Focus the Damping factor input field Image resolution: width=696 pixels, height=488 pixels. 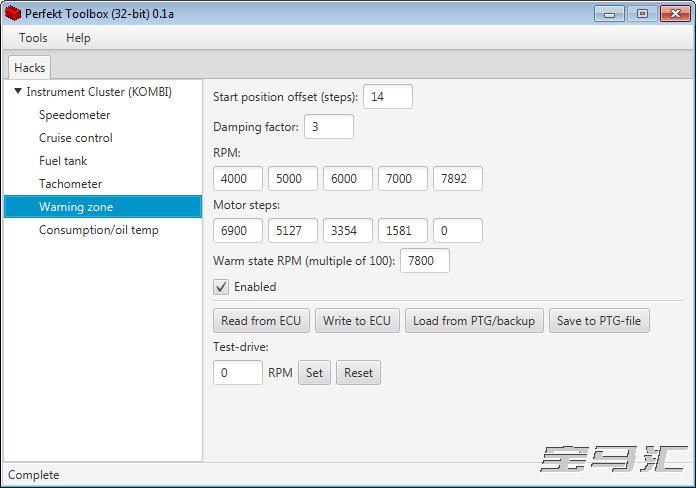pyautogui.click(x=328, y=127)
